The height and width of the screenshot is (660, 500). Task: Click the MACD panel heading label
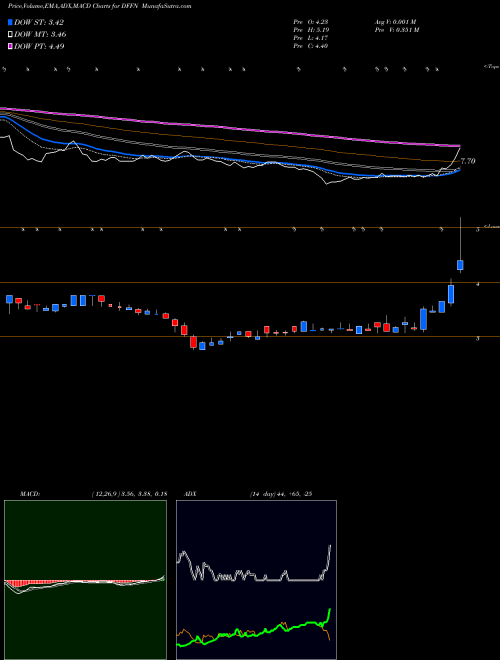[x=30, y=494]
